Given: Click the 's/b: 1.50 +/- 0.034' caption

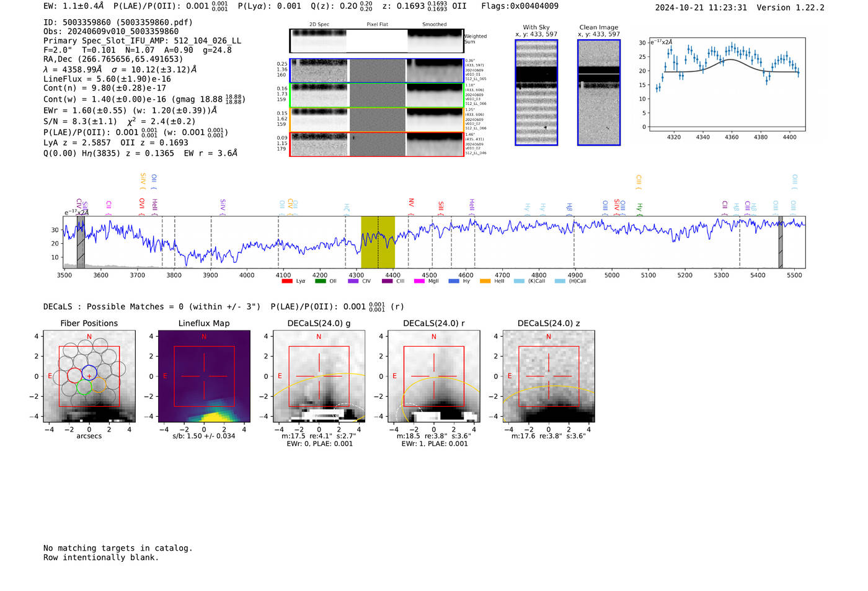Looking at the screenshot, I should click(204, 436).
